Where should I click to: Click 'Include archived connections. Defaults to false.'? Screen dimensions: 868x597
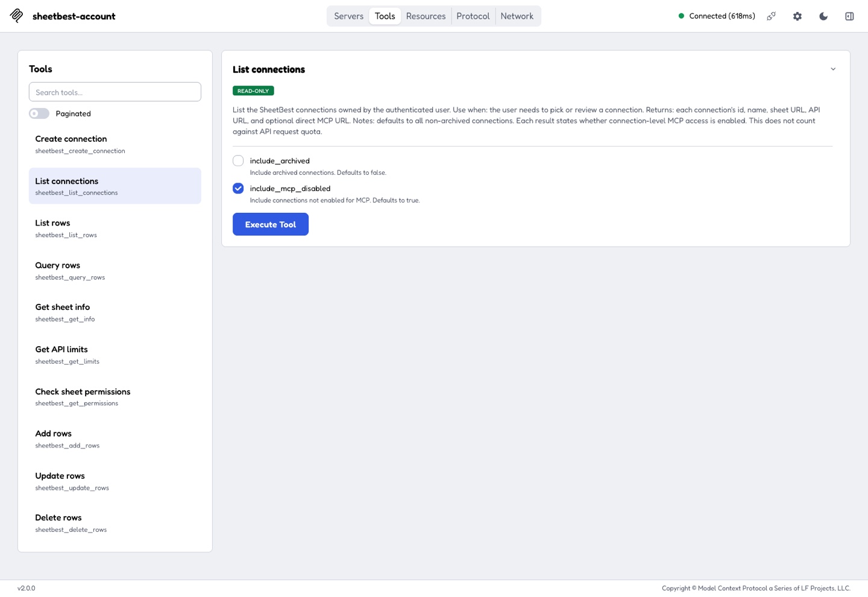(318, 173)
